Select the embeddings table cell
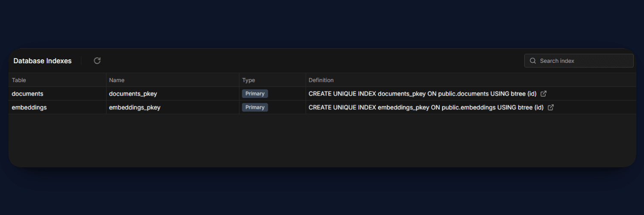644x215 pixels. tap(29, 107)
